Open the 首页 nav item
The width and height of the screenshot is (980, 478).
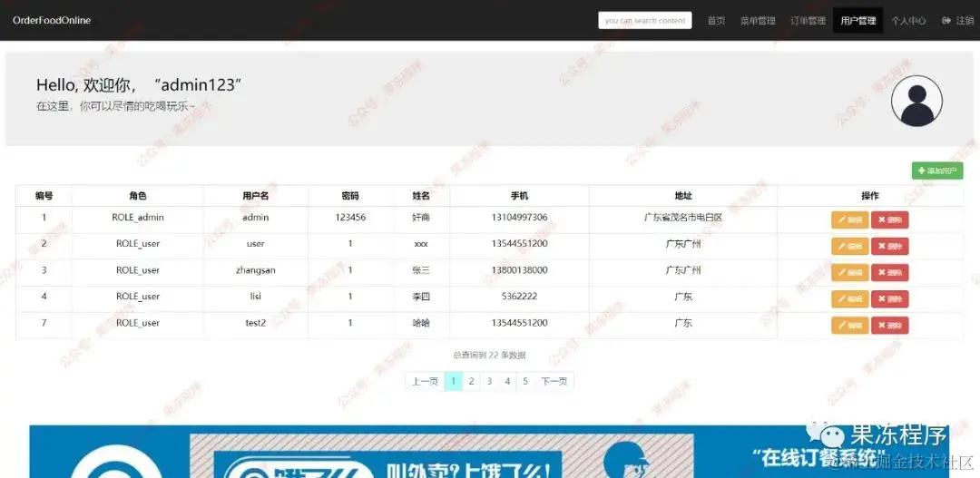click(x=716, y=21)
